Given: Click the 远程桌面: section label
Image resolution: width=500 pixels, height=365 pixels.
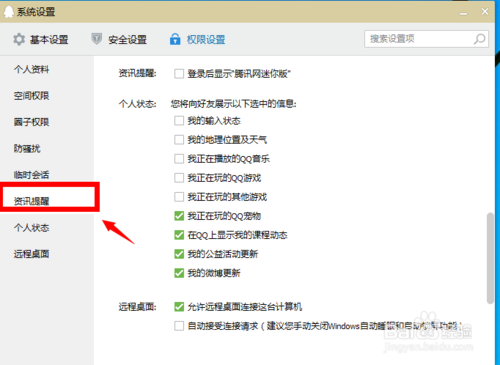Looking at the screenshot, I should (137, 307).
